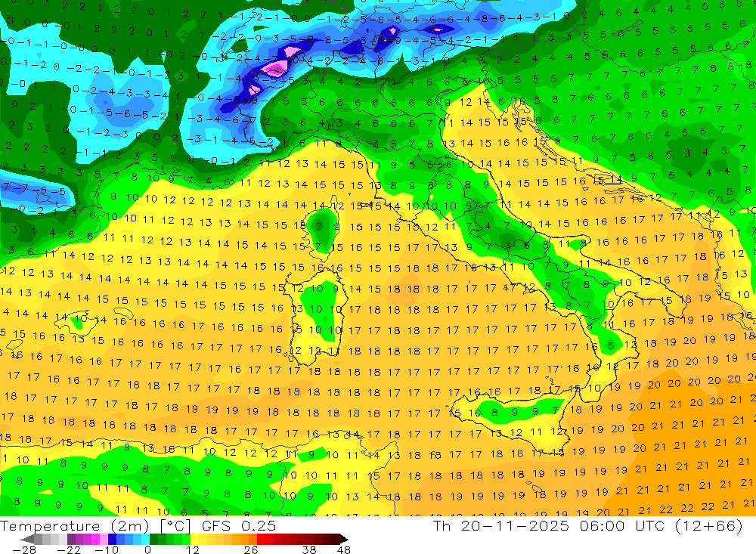
Task: Click the '-22' color scale label
Action: pos(69,549)
